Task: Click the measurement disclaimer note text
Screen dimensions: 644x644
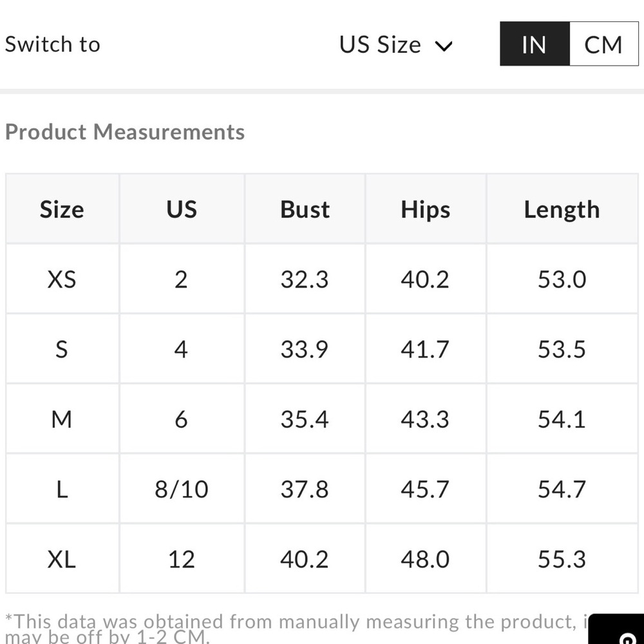Action: click(296, 629)
